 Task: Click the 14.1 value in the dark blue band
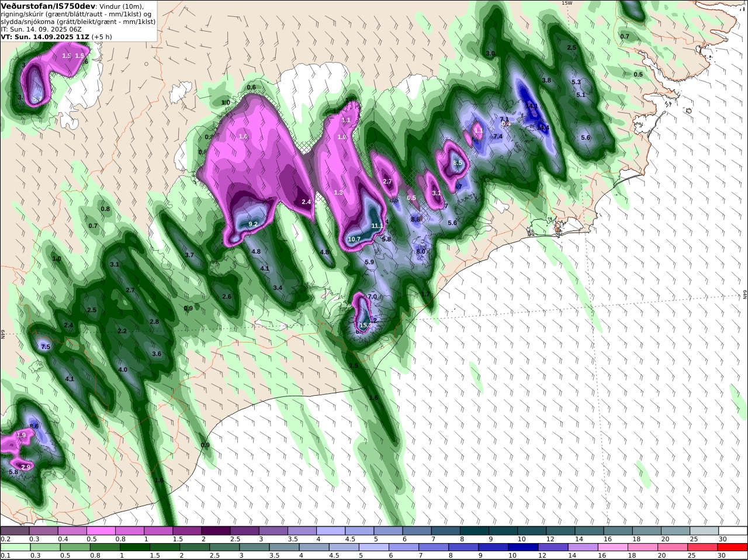532,106
